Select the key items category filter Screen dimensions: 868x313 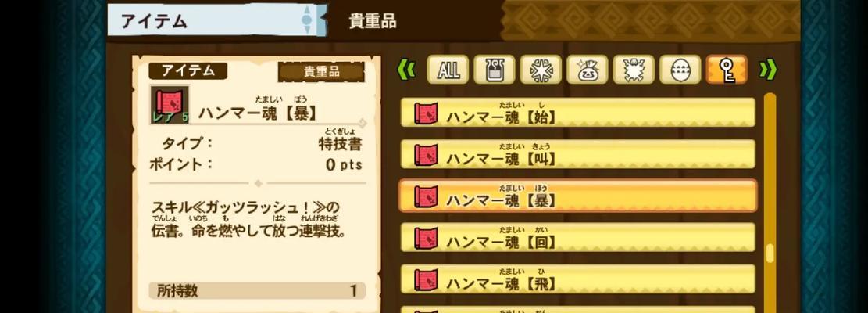point(727,70)
